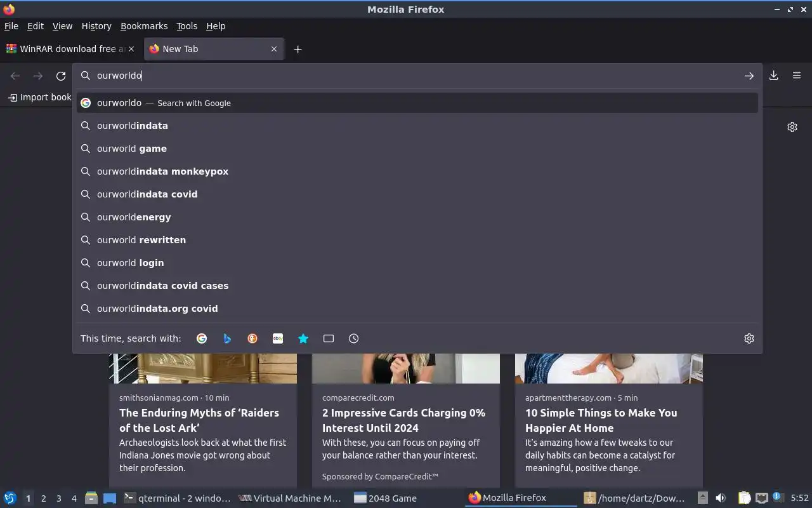Open the File menu

11,26
